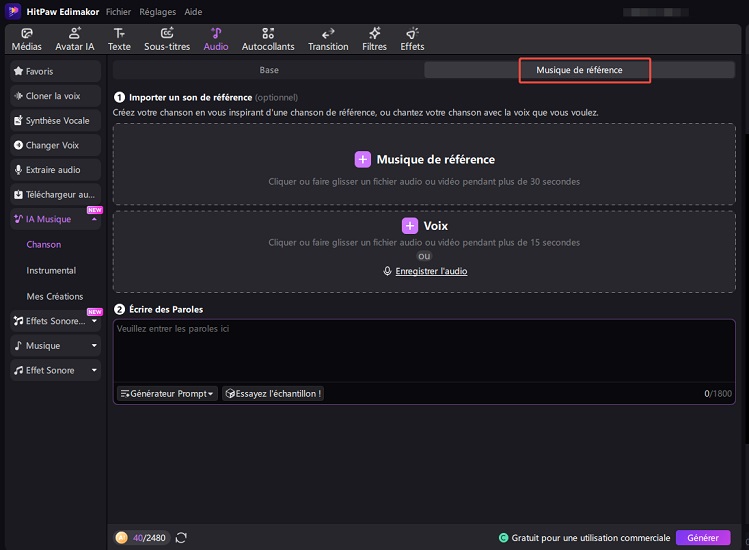This screenshot has height=550, width=749.
Task: Click the refresh credits icon
Action: [181, 538]
